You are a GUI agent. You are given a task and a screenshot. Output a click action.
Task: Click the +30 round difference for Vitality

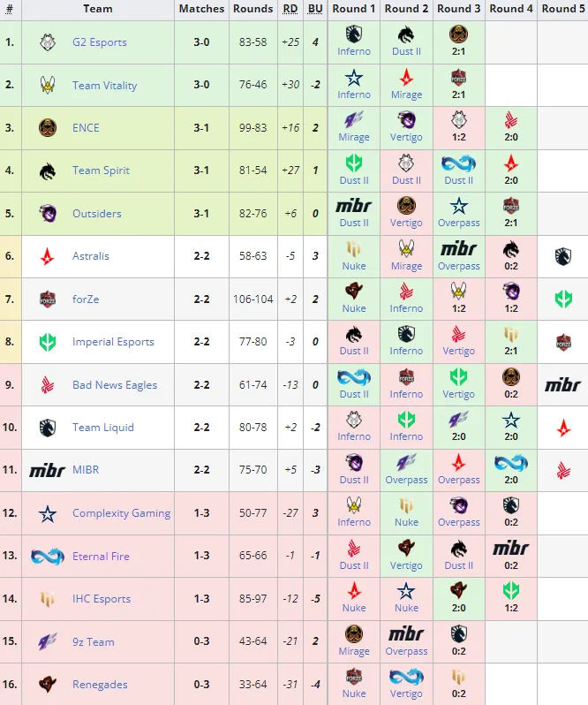[290, 85]
